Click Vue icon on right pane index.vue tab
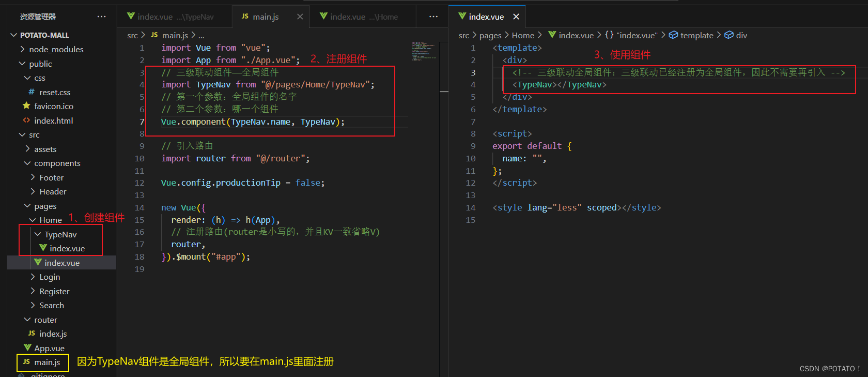 coord(462,16)
